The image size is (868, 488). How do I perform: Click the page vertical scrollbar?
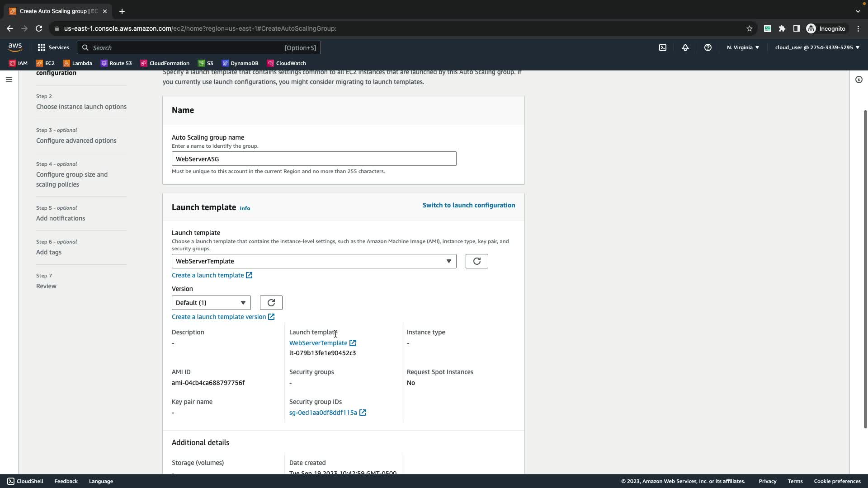click(x=865, y=269)
